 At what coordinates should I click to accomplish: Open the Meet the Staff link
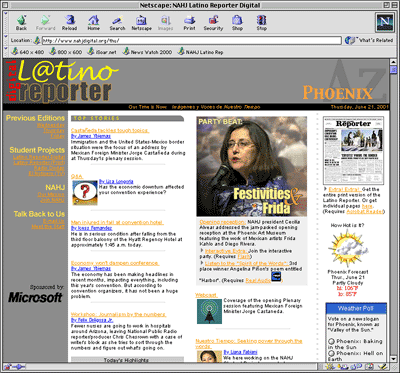click(48, 227)
